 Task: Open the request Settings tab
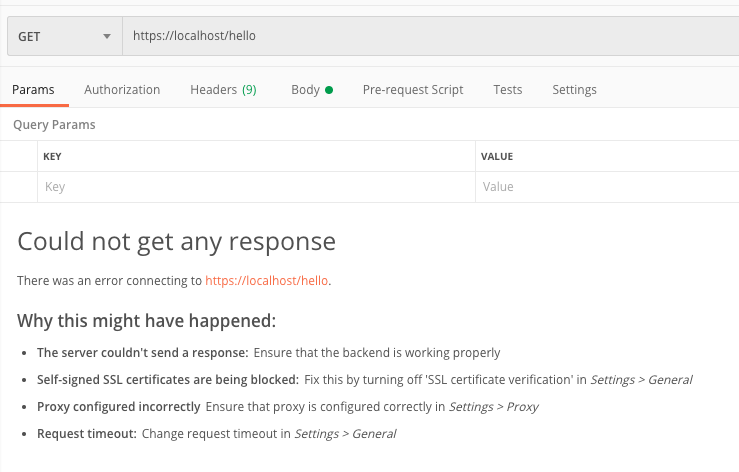(x=574, y=90)
